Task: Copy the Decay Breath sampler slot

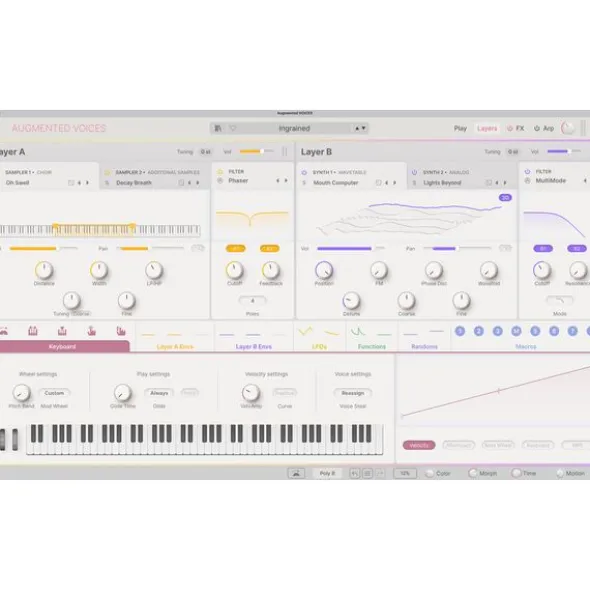Action: click(x=181, y=183)
